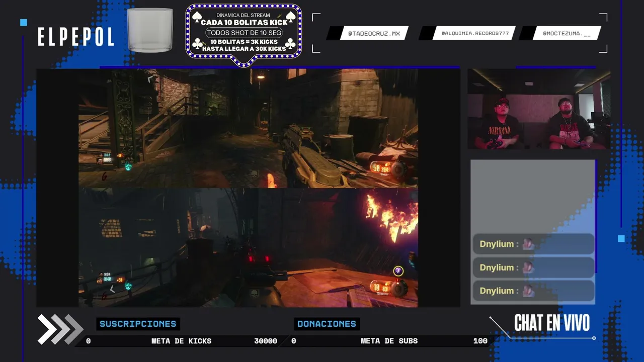Click the teal swirl icon in top gameplay
Viewport: 644px width, 362px height.
[128, 165]
